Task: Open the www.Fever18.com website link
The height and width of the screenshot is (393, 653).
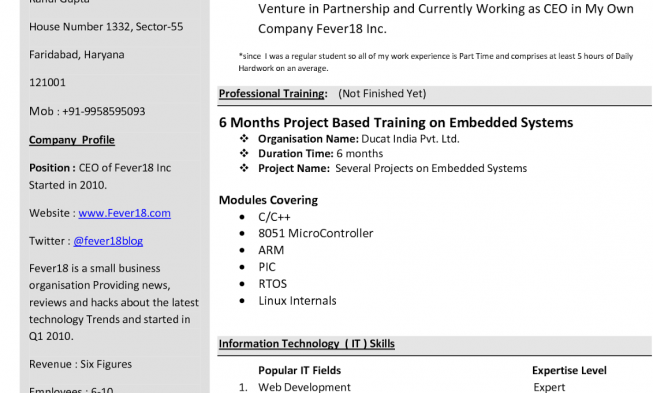Action: pyautogui.click(x=125, y=213)
